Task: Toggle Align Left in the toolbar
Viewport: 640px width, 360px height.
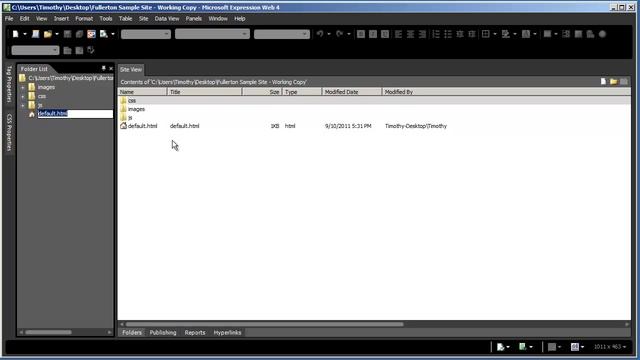Action: point(398,34)
